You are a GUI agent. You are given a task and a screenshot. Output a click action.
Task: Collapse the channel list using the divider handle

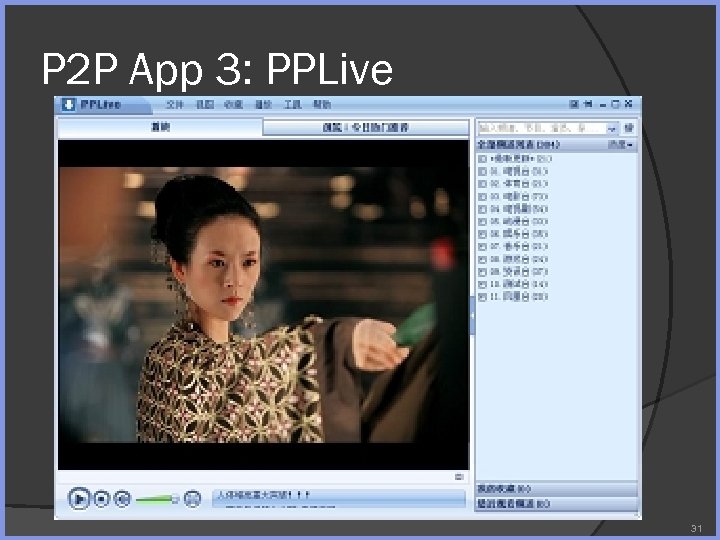472,315
